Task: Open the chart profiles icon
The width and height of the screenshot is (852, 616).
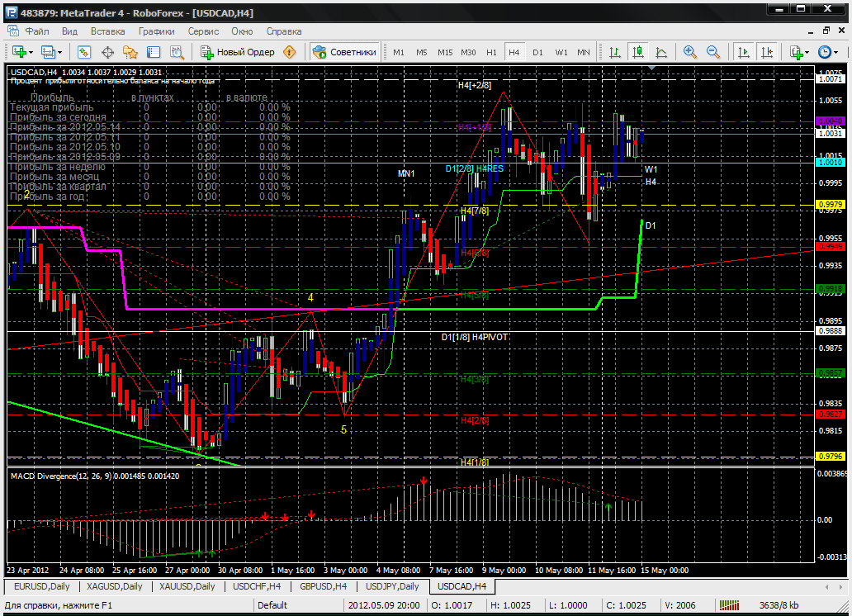Action: click(48, 52)
